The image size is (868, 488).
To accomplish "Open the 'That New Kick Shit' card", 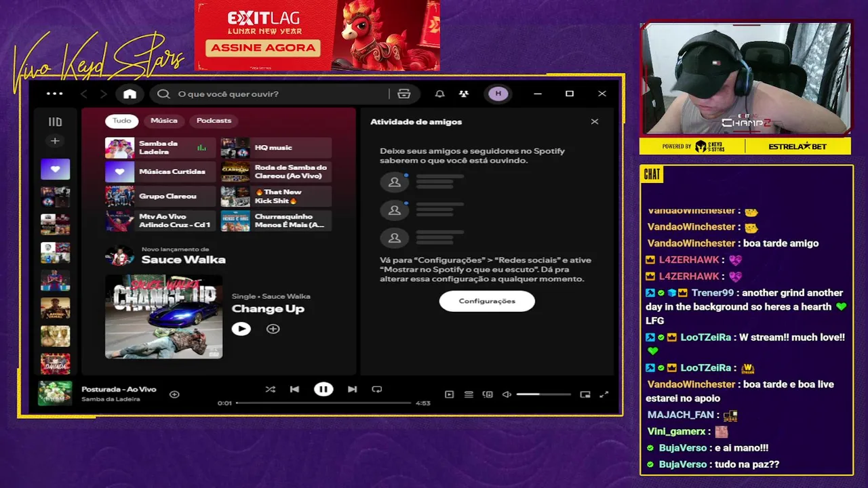I will [x=276, y=197].
